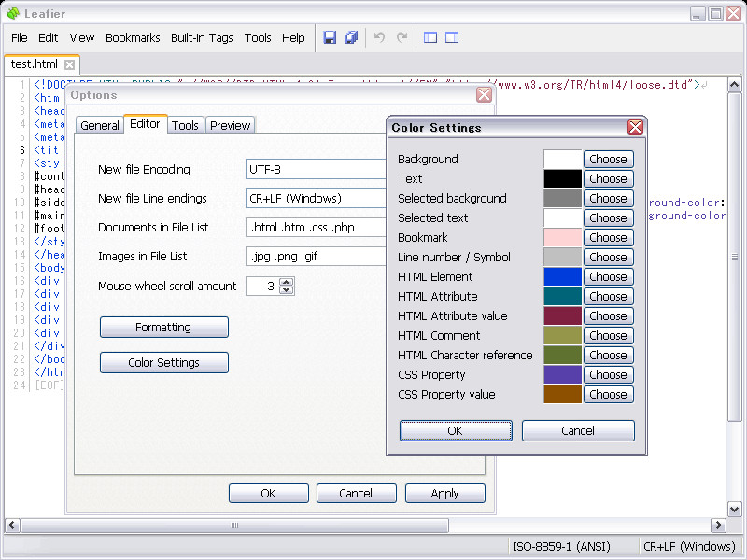
Task: Click the Bookmark pink color swatch
Action: [562, 238]
